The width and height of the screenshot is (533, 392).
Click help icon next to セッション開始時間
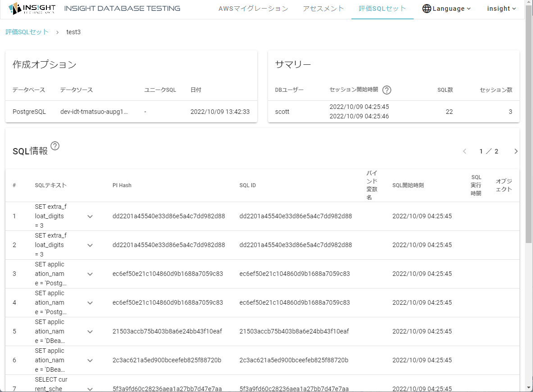pos(387,90)
